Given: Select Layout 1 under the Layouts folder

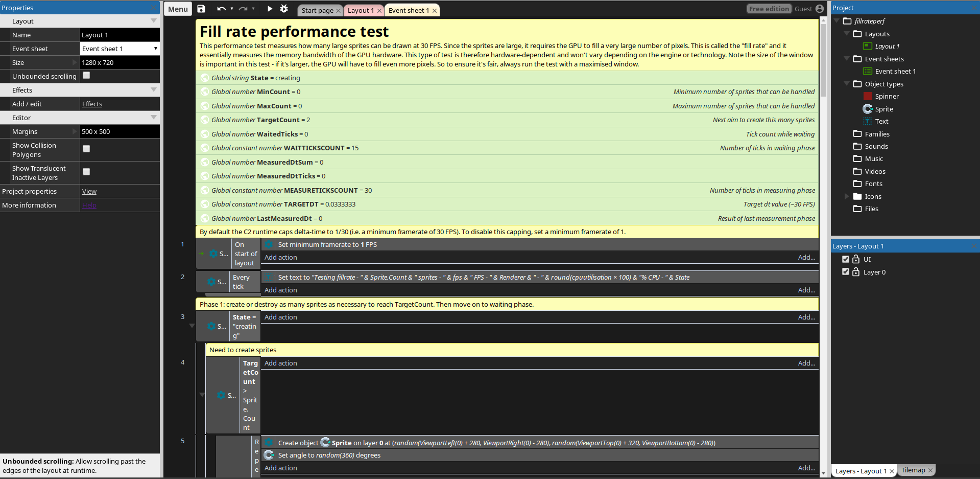Looking at the screenshot, I should [887, 46].
